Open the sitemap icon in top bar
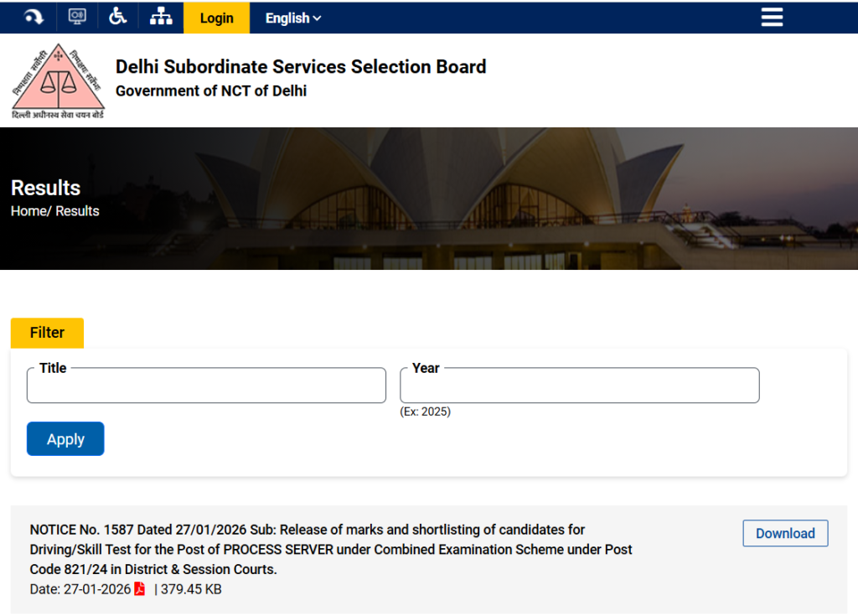Screen dimensions: 858x616 tap(161, 17)
